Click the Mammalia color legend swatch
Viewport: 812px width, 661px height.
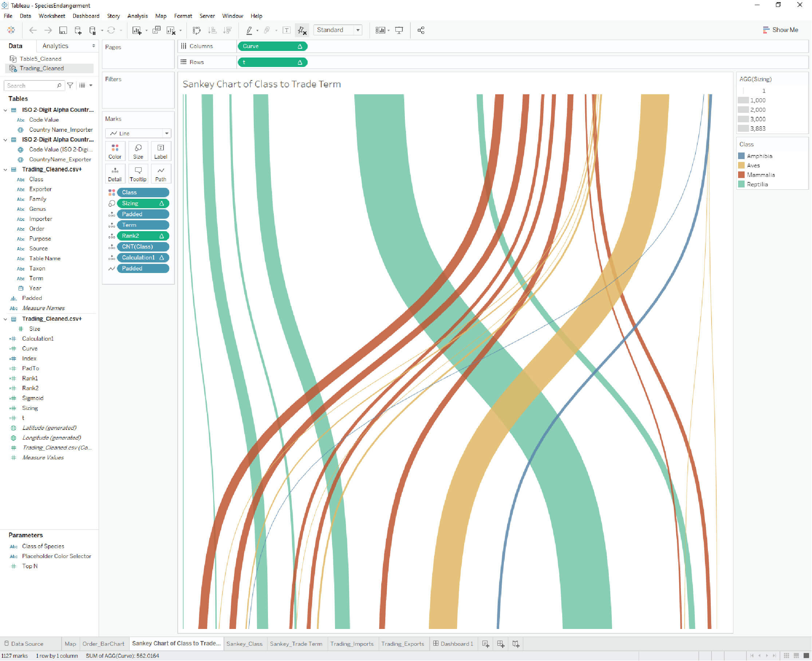[741, 175]
